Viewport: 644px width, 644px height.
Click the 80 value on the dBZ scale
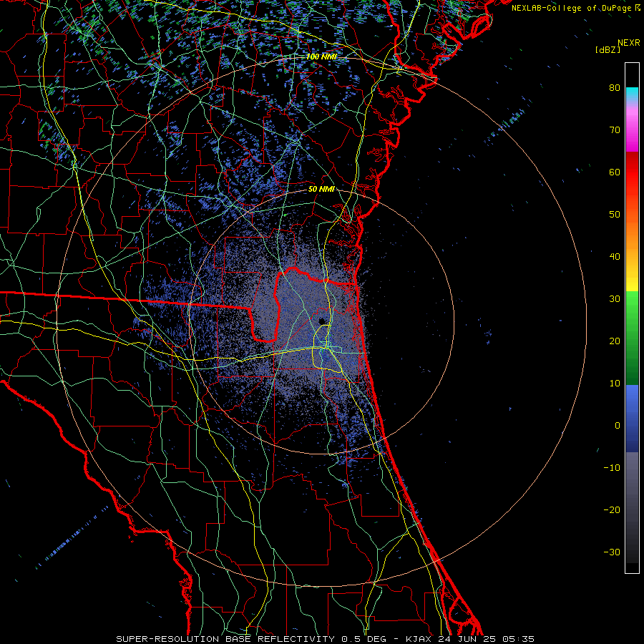click(615, 87)
